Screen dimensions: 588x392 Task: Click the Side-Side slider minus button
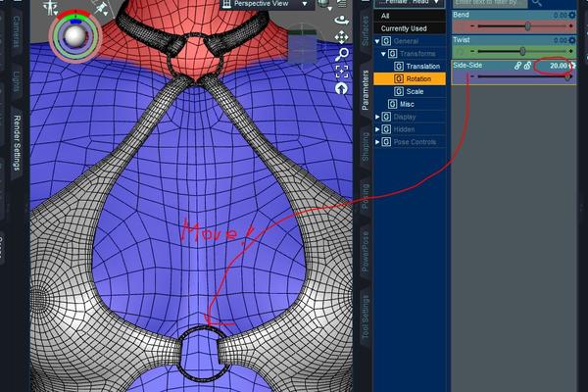pos(472,76)
